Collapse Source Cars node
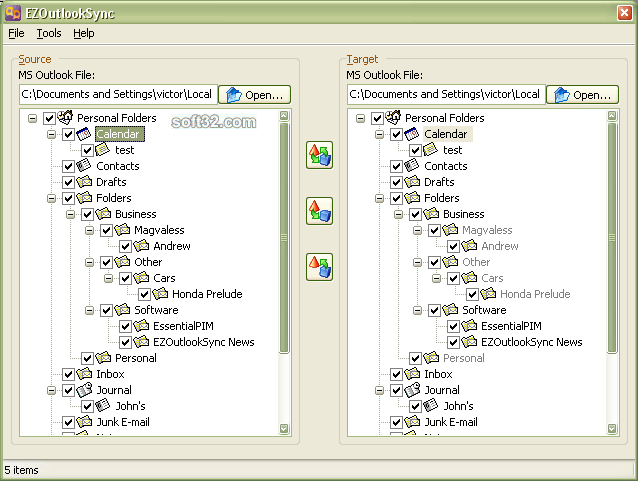 [x=109, y=279]
